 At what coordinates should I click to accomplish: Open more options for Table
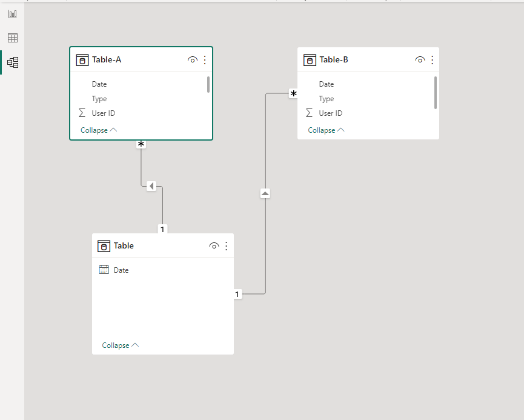tap(226, 246)
